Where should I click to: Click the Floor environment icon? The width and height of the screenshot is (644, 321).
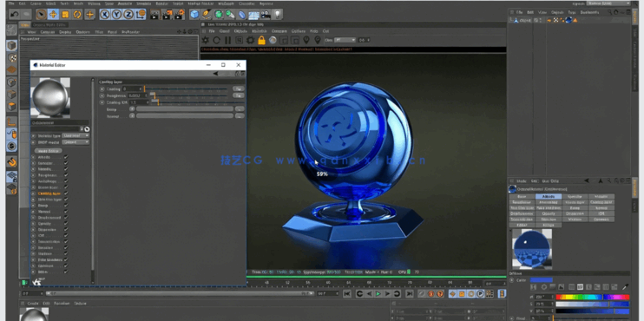[x=253, y=16]
